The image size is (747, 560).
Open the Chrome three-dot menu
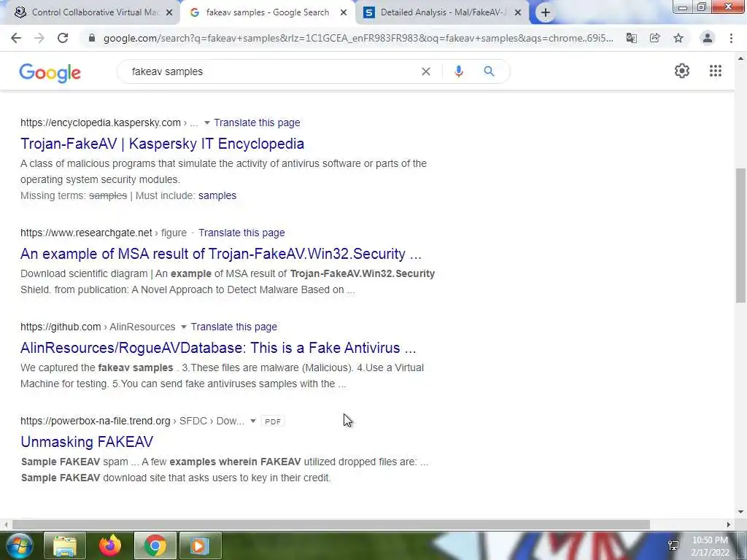731,38
